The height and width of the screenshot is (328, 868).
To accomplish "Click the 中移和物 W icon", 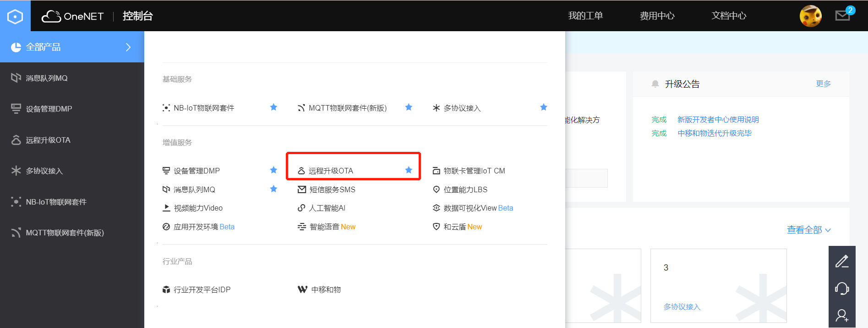I will coord(302,289).
